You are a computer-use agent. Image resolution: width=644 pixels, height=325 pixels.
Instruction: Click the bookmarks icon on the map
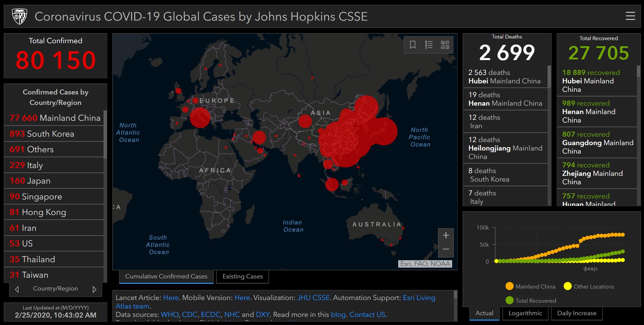tap(412, 45)
